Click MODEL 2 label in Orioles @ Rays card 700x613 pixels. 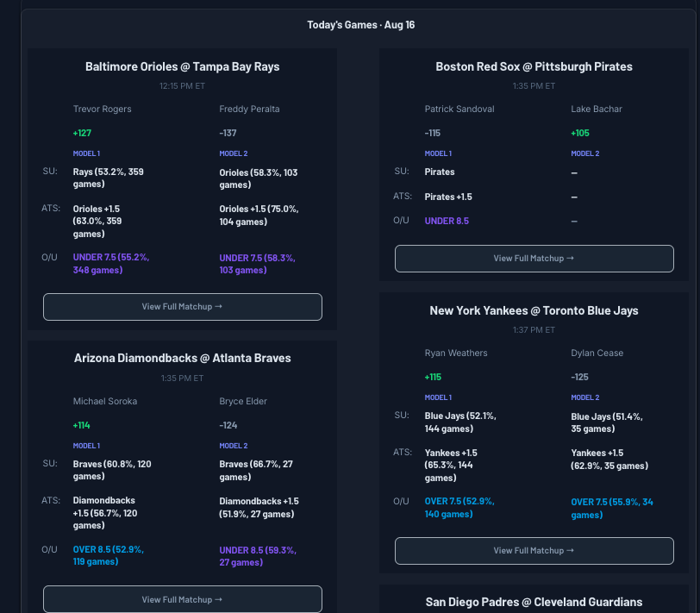(x=234, y=153)
